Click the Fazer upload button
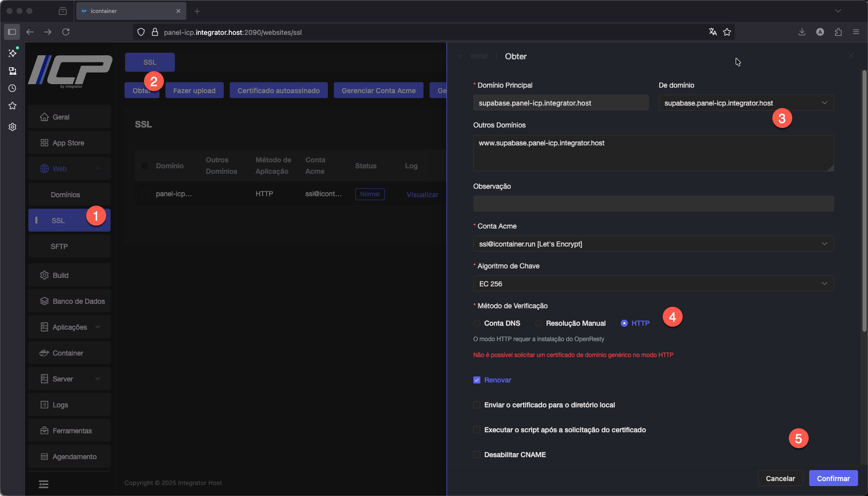Screen dimensions: 868x496 point(194,91)
